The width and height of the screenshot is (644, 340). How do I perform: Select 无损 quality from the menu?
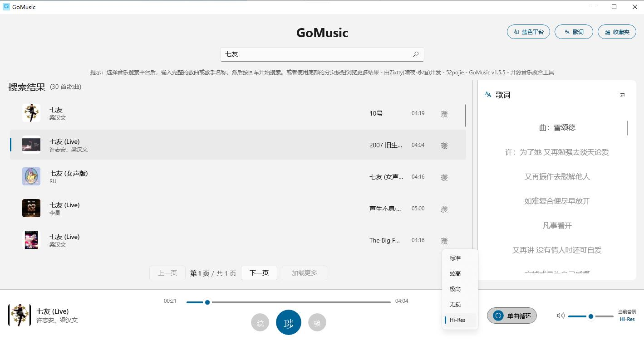pos(455,305)
